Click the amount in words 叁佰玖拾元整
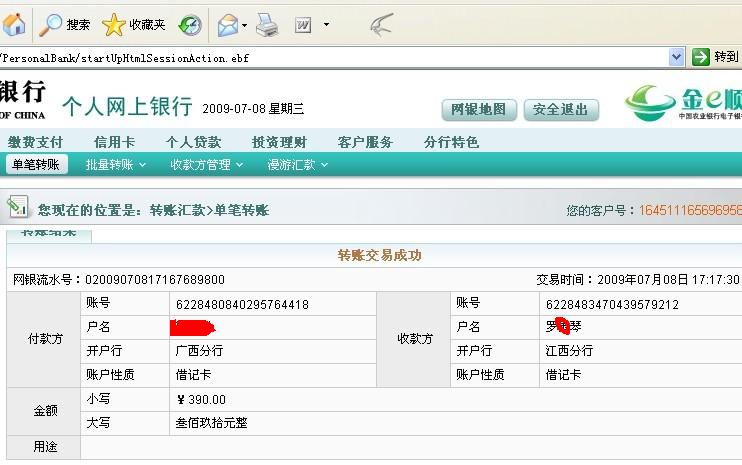Viewport: 742px width, 465px height. tap(212, 423)
